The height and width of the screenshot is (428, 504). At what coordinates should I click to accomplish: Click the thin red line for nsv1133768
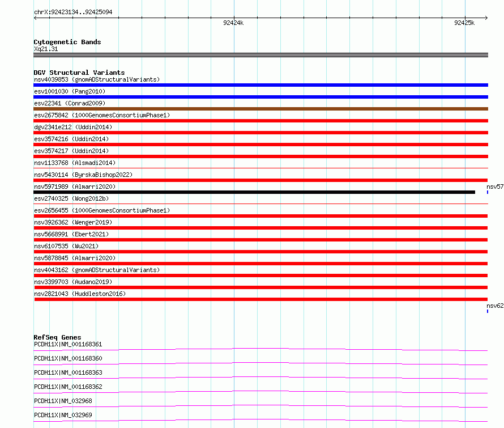click(260, 168)
